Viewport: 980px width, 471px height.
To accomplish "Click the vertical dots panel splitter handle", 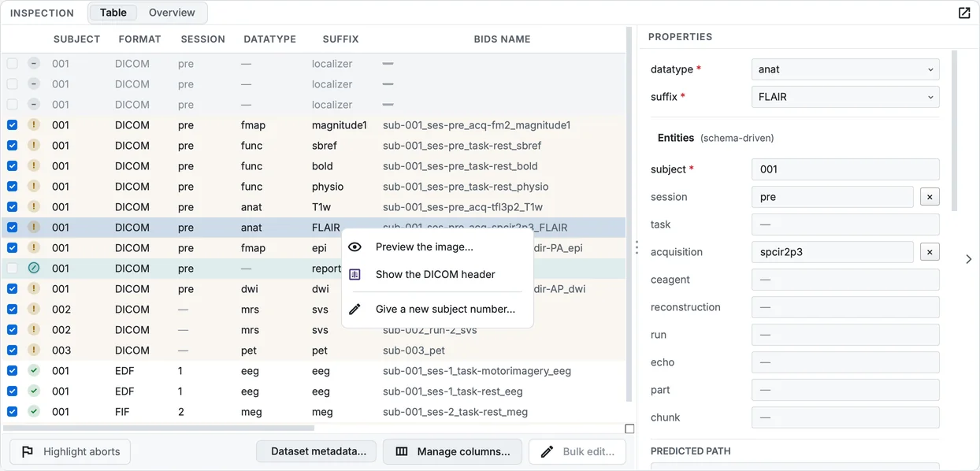I will pos(637,247).
